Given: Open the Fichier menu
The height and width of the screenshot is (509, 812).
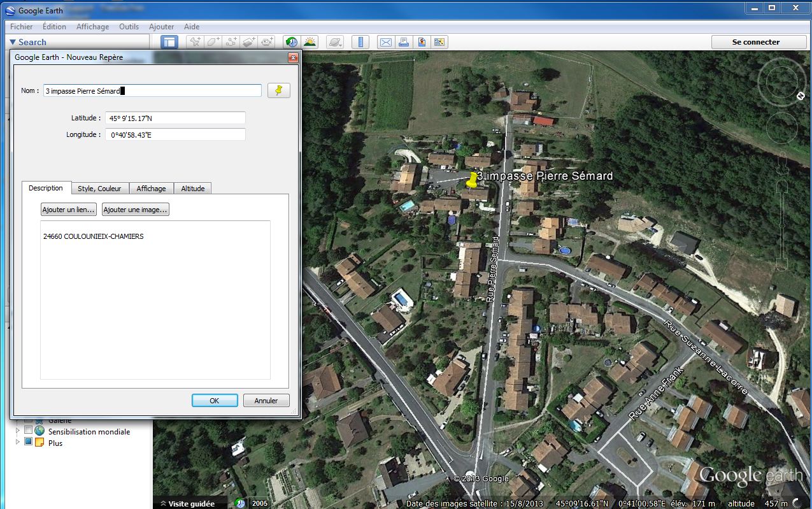Looking at the screenshot, I should tap(22, 27).
